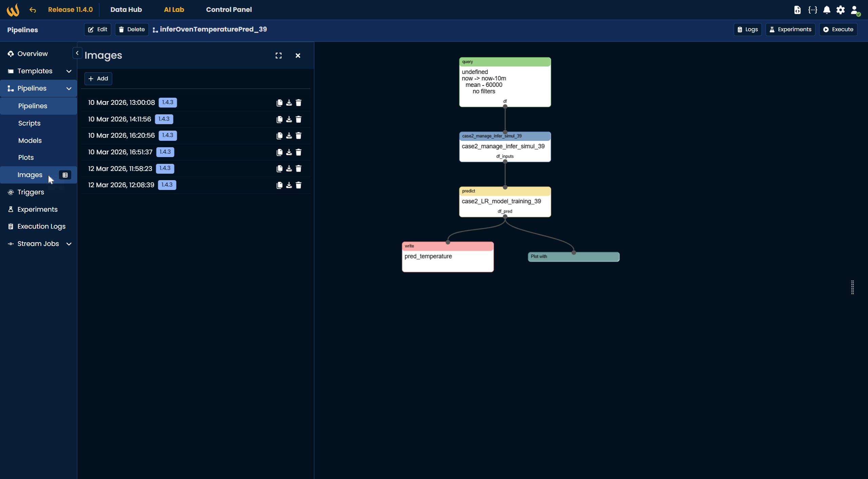This screenshot has height=479, width=868.
Task: Copy the 10 Mar 2026, 13:00:08 image
Action: [279, 103]
